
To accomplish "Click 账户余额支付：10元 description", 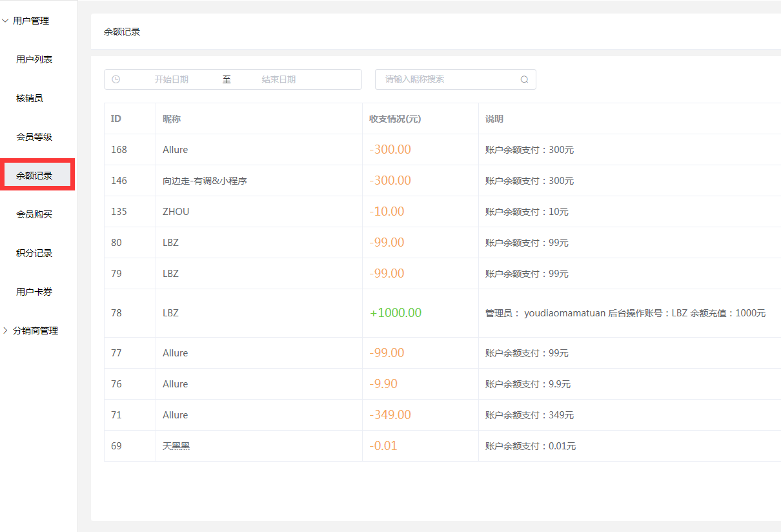I will tap(527, 212).
